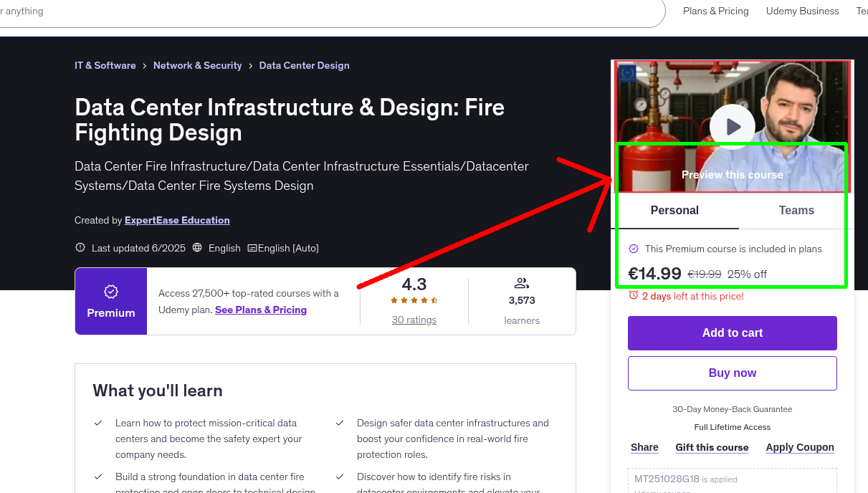Viewport: 868px width, 493px height.
Task: Click the closed captions English [Auto] icon
Action: coord(252,247)
